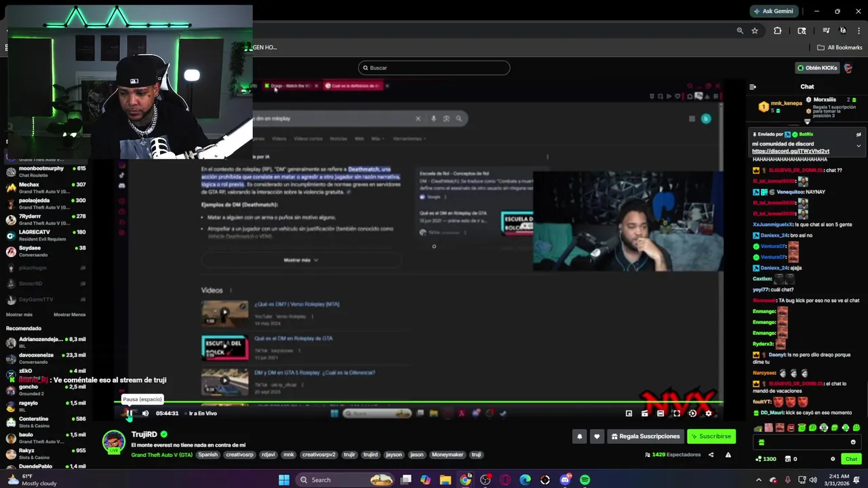Open chat settings gear

(833, 459)
